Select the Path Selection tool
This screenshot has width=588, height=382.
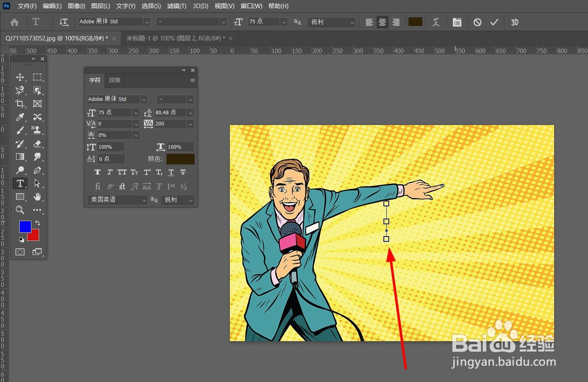(x=37, y=183)
